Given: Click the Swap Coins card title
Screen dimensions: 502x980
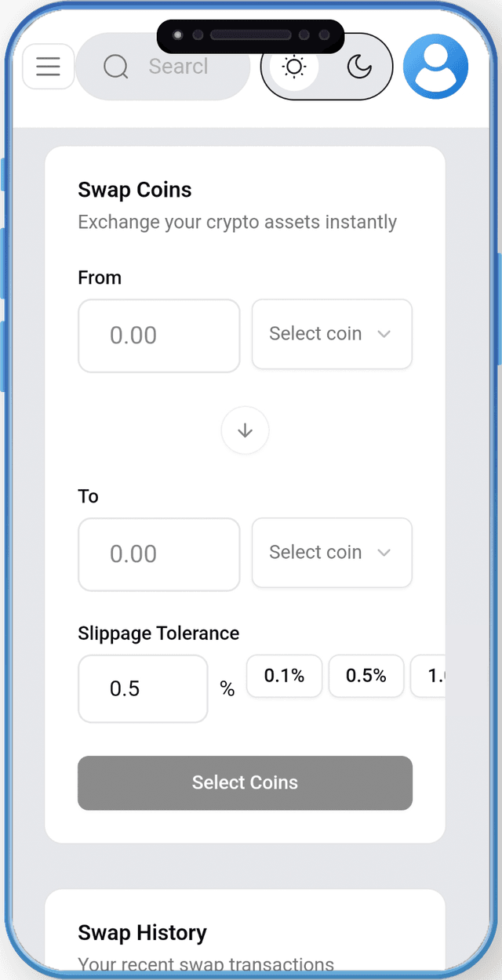Looking at the screenshot, I should pos(135,190).
